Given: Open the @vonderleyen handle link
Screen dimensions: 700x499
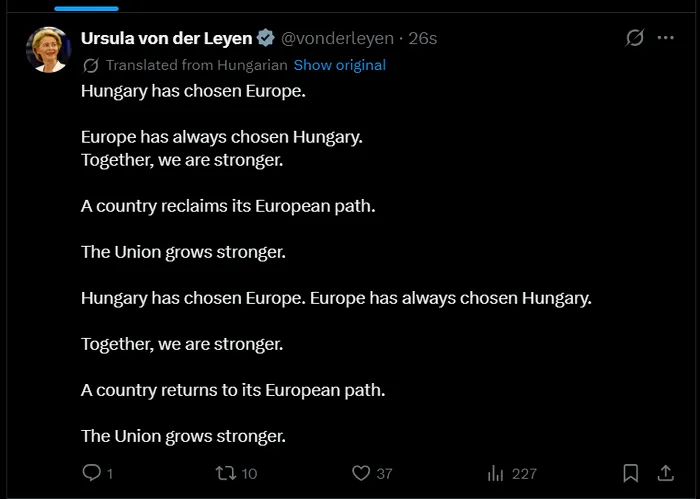Looking at the screenshot, I should tap(337, 38).
